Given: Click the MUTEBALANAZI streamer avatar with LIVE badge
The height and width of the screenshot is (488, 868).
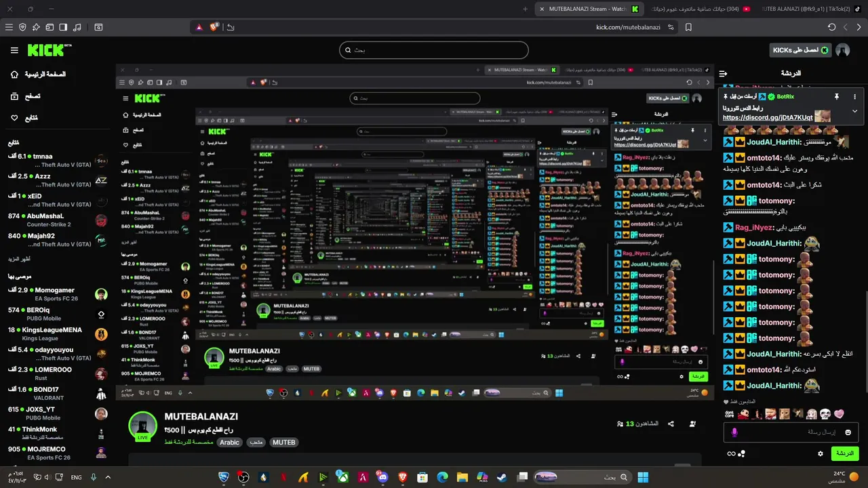Looking at the screenshot, I should pyautogui.click(x=142, y=426).
